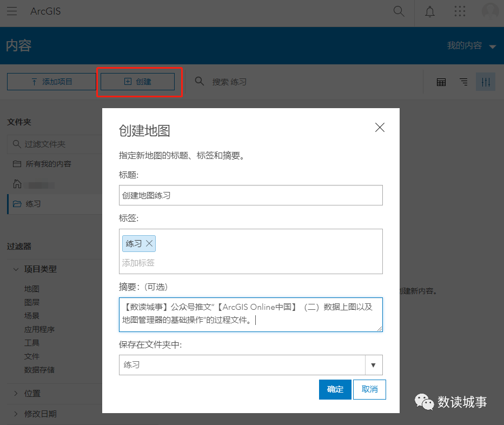Filter by 文件 item type
The height and width of the screenshot is (425, 504).
[32, 356]
